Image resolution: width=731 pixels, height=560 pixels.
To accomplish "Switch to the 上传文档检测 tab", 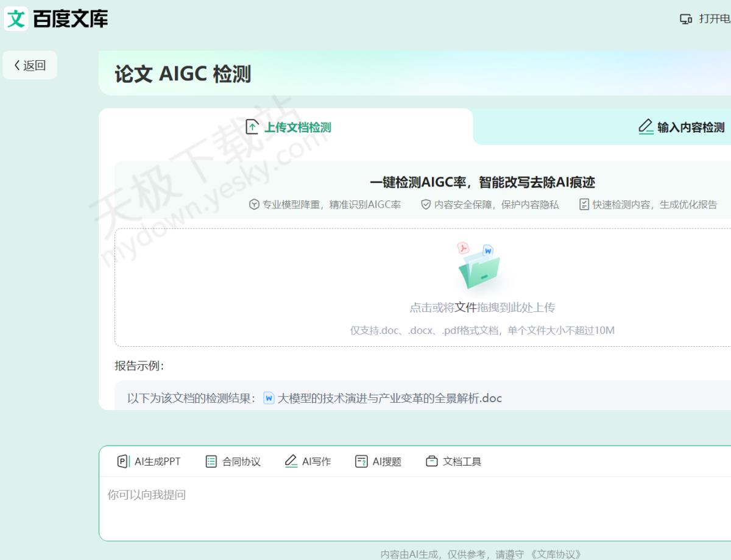I will pos(288,127).
